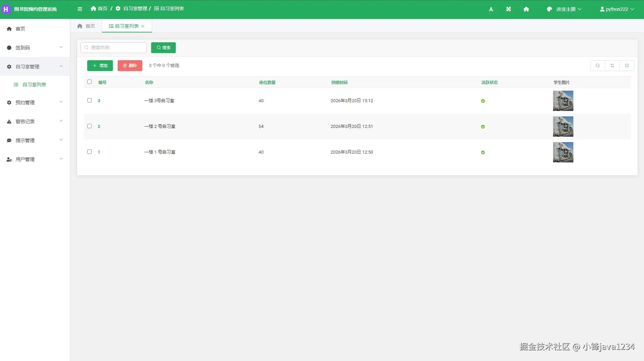Open the python222 user dropdown
Image resolution: width=644 pixels, height=361 pixels.
[617, 9]
